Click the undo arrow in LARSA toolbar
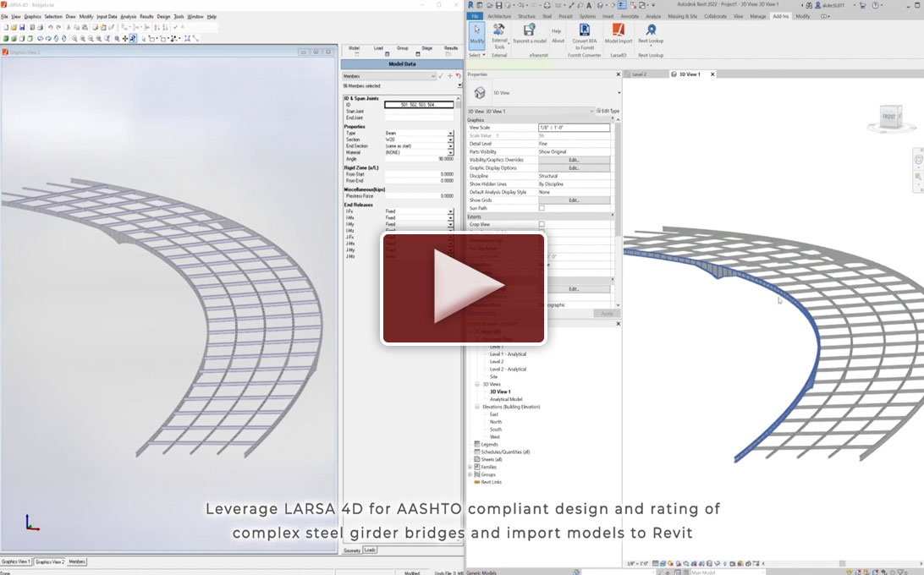Viewport: 924px width, 575px height. coord(50,27)
